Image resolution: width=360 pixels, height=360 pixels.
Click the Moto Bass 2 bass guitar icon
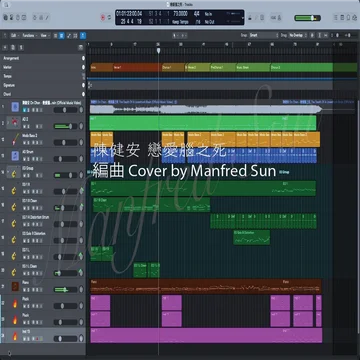point(15,139)
